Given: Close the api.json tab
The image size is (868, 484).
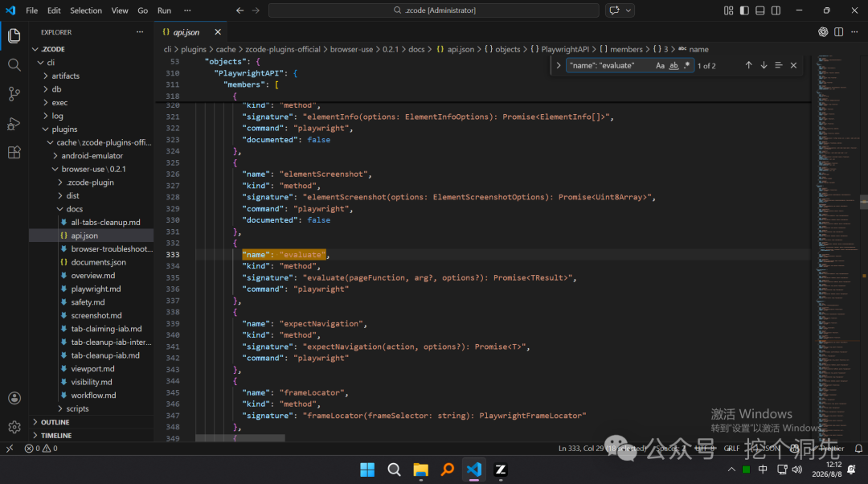Looking at the screenshot, I should tap(218, 32).
